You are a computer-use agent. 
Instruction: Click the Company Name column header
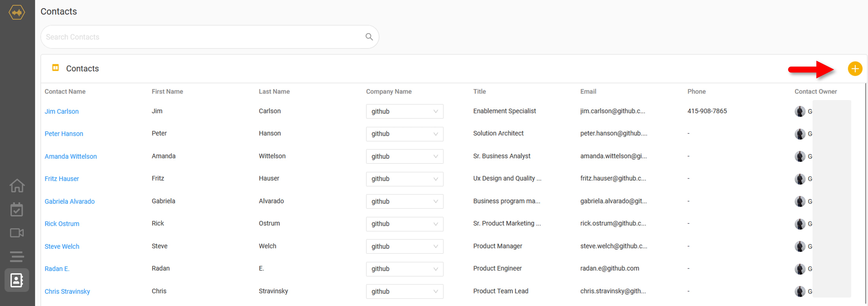click(x=388, y=92)
